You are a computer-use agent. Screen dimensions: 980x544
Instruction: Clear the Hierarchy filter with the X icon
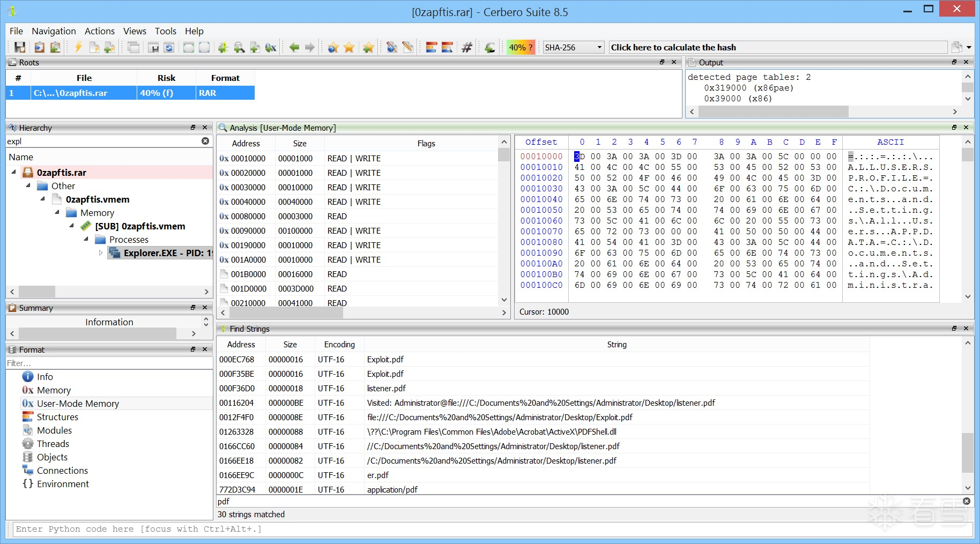point(205,141)
